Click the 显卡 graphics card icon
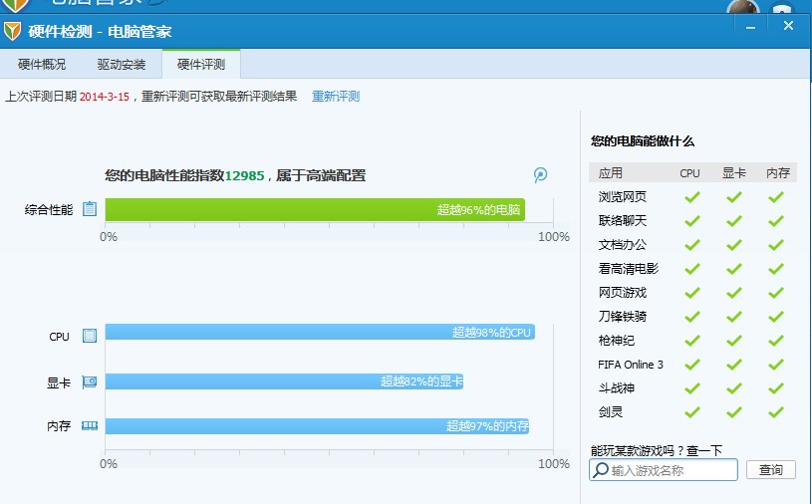The image size is (812, 504). point(90,381)
